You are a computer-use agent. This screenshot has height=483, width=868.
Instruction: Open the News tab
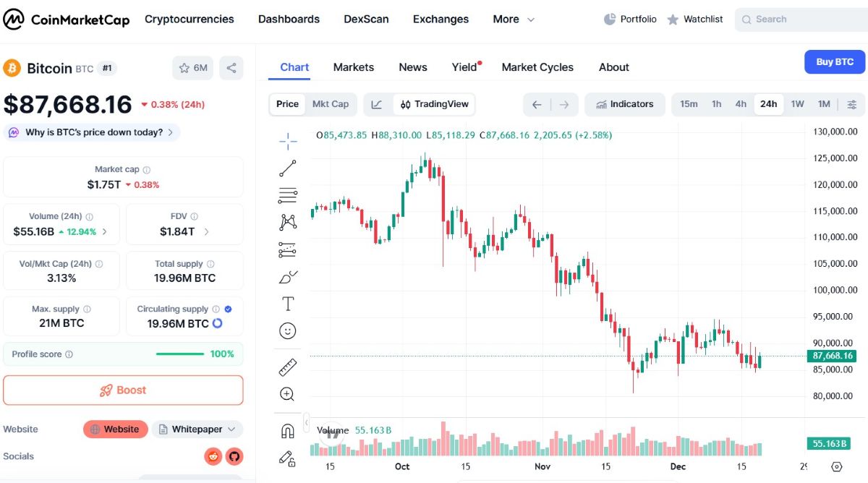coord(412,67)
